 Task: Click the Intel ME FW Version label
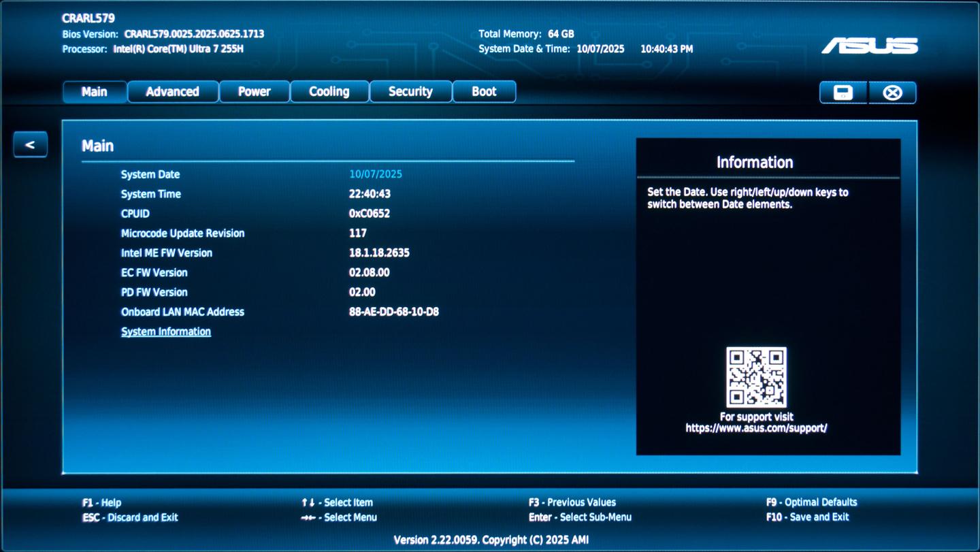[167, 253]
